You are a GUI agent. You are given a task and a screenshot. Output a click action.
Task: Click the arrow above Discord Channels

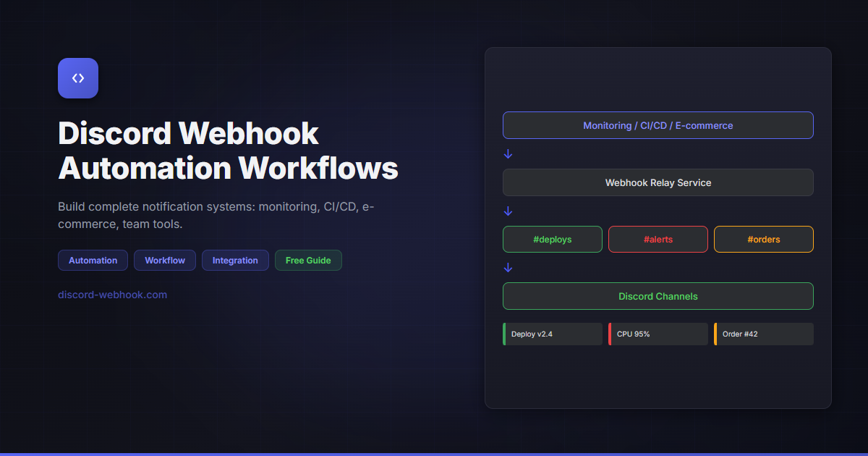(508, 267)
